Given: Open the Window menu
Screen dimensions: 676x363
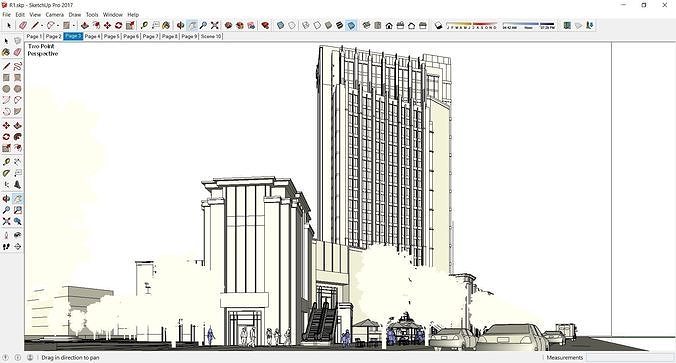Looking at the screenshot, I should coord(113,14).
